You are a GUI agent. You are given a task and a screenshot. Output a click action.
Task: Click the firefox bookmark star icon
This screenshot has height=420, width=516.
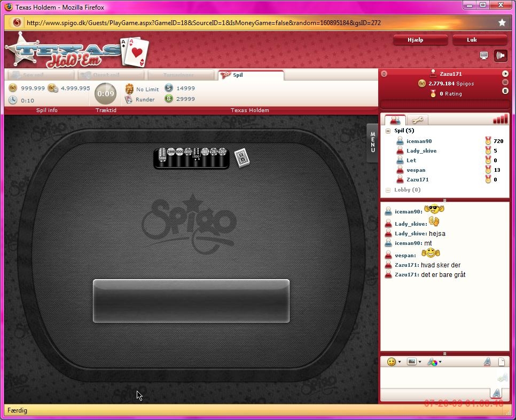click(502, 22)
